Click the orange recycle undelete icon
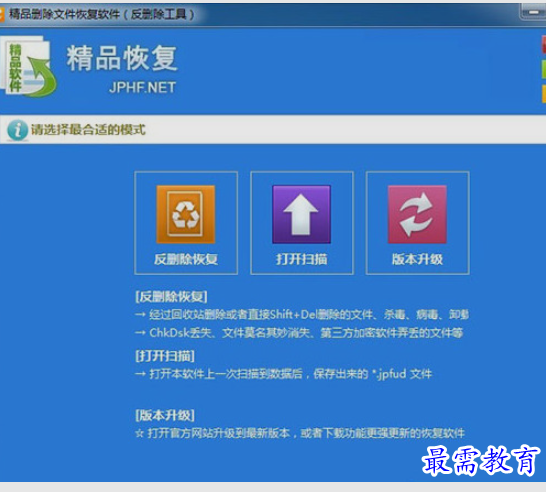 click(186, 214)
